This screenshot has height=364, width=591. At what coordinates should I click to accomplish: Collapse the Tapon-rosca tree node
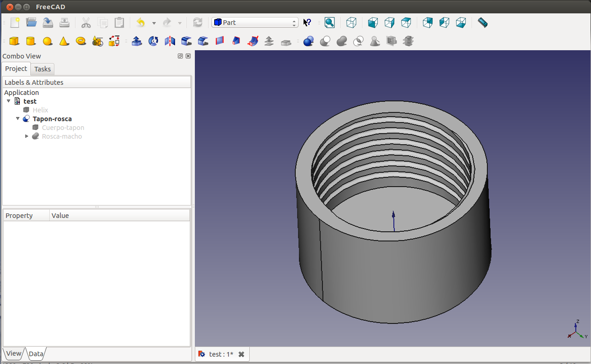click(18, 119)
